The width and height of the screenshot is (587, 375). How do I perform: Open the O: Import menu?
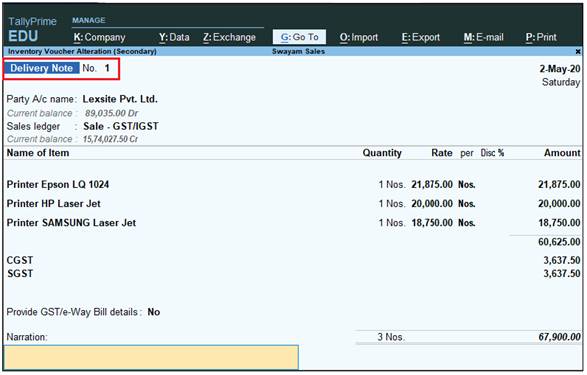(x=359, y=37)
